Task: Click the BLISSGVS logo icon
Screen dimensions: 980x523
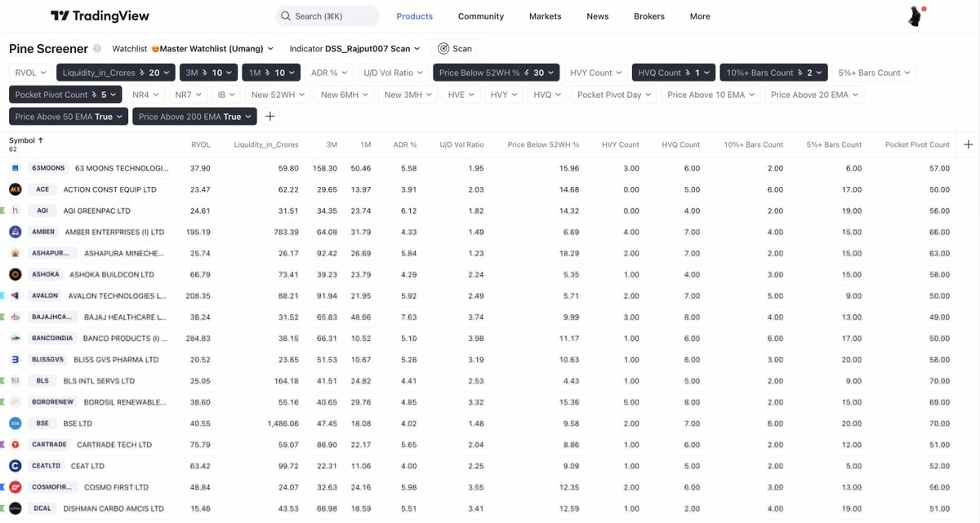Action: click(x=15, y=359)
